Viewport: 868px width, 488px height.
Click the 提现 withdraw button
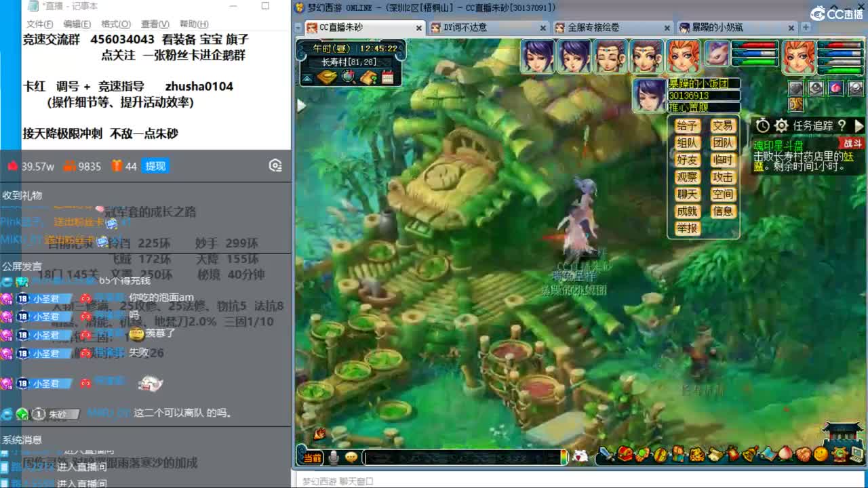click(x=155, y=166)
